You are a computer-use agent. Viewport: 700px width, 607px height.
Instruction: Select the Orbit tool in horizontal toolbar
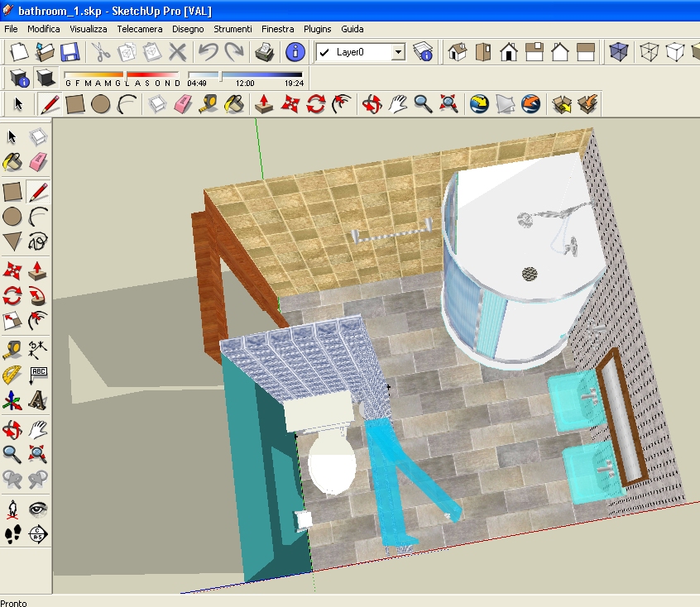[x=372, y=104]
